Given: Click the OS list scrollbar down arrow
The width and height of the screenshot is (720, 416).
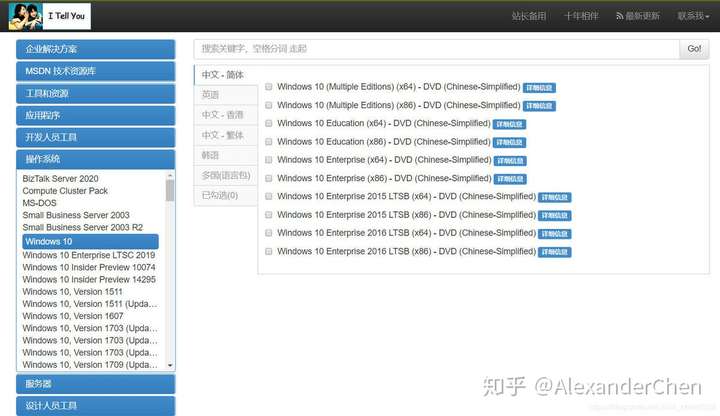Looking at the screenshot, I should point(170,365).
